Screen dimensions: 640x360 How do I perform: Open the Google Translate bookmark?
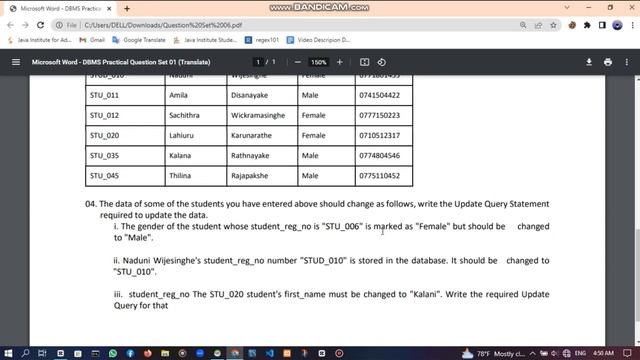click(139, 40)
